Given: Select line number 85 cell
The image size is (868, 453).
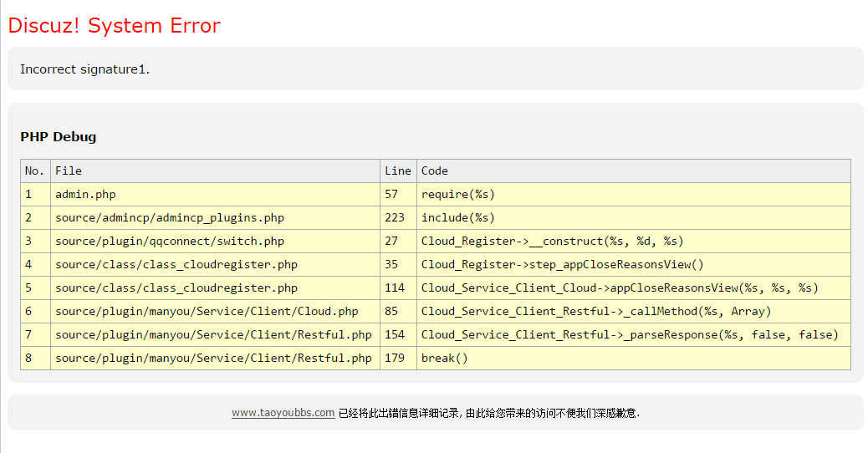Looking at the screenshot, I should pos(398,312).
